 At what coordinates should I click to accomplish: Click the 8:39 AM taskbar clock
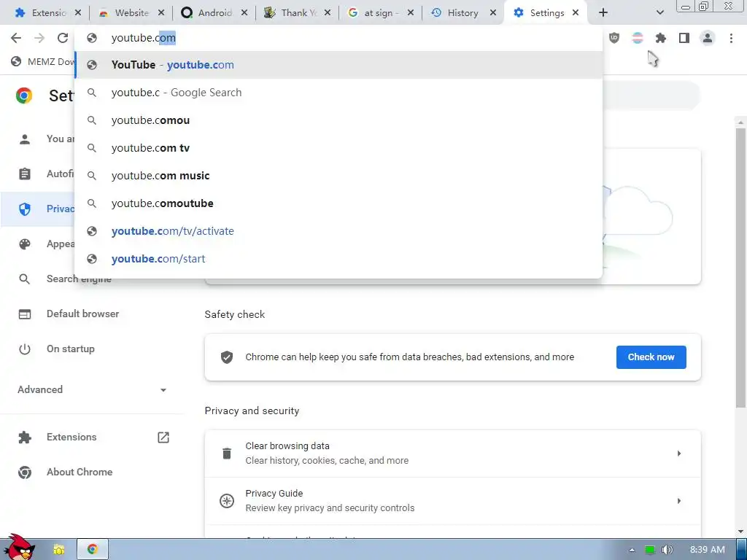click(x=708, y=550)
